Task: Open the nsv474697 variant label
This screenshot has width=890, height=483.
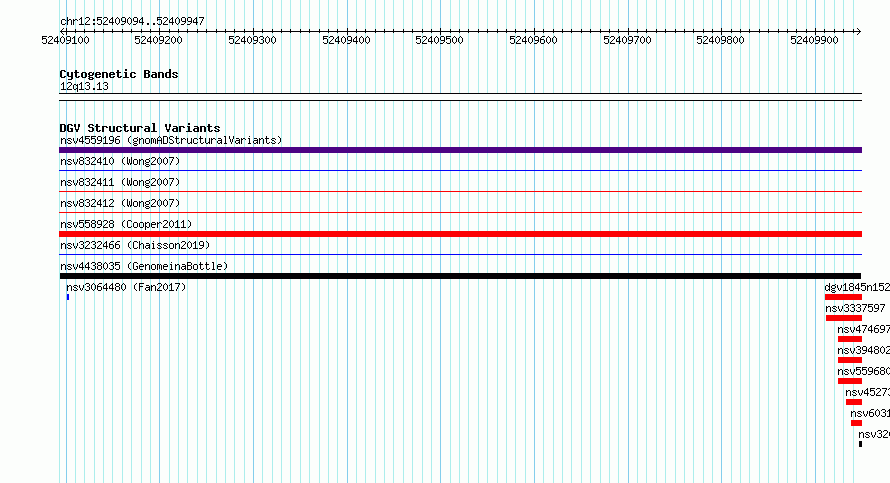Action: 863,329
